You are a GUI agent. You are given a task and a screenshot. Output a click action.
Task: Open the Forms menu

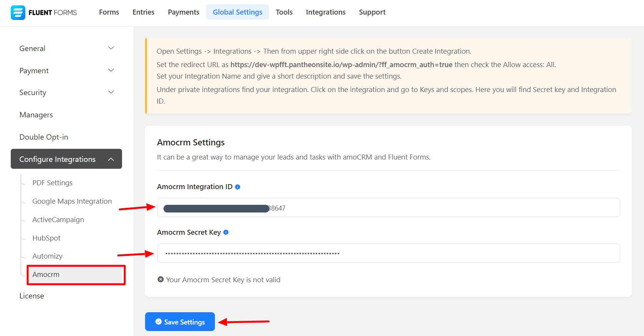tap(109, 12)
